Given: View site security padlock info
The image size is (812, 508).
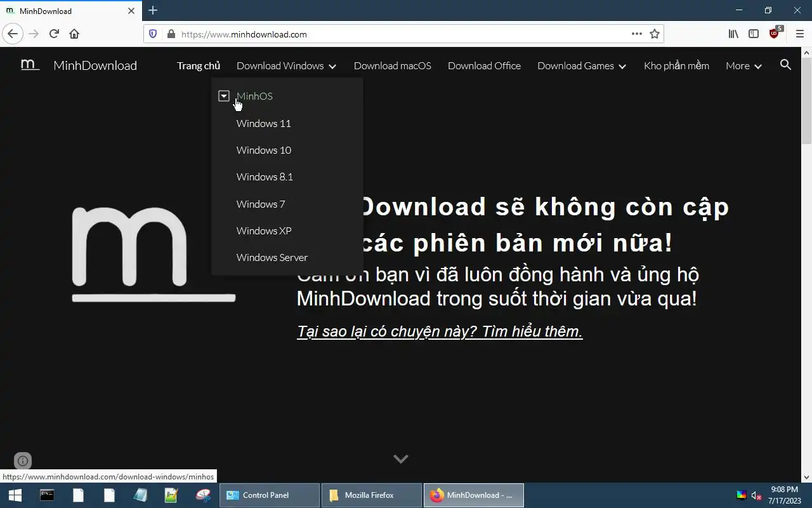Looking at the screenshot, I should (x=171, y=34).
